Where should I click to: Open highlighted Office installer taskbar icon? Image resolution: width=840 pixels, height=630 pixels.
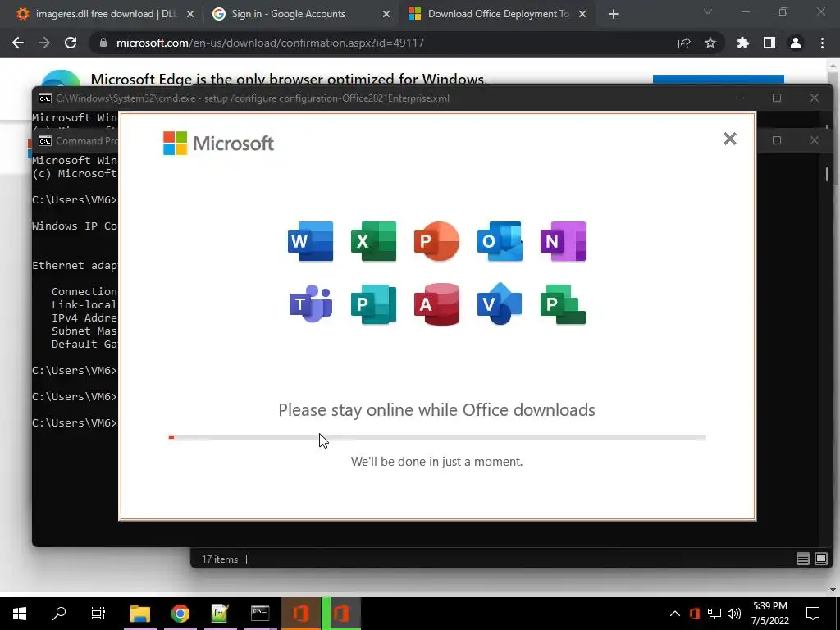(341, 614)
